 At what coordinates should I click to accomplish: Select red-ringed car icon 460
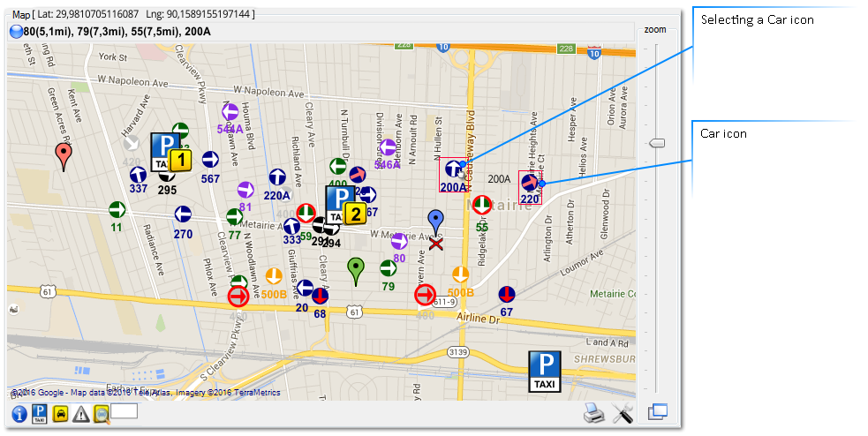tap(238, 297)
